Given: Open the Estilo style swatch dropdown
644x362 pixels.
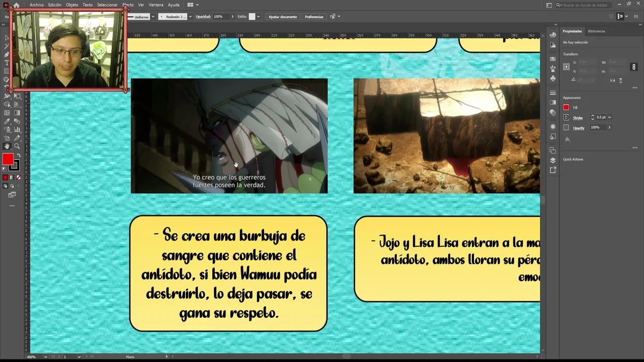Looking at the screenshot, I should pos(258,17).
